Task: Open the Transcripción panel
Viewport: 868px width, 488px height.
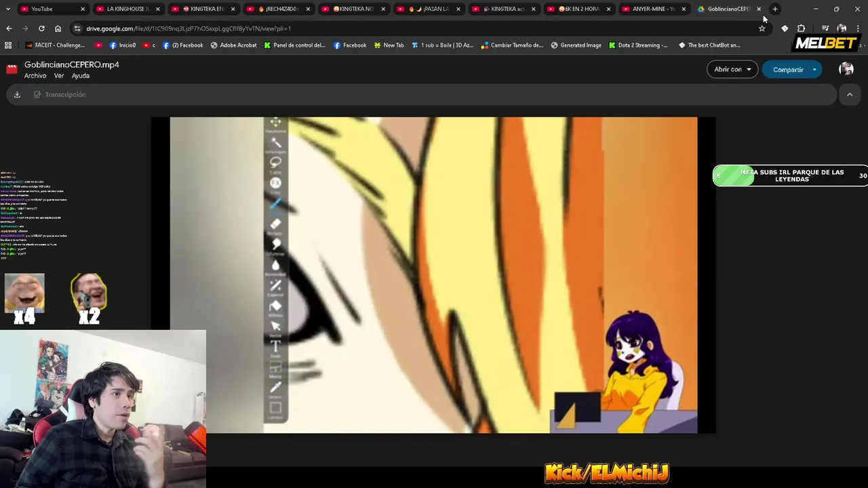Action: [x=60, y=95]
